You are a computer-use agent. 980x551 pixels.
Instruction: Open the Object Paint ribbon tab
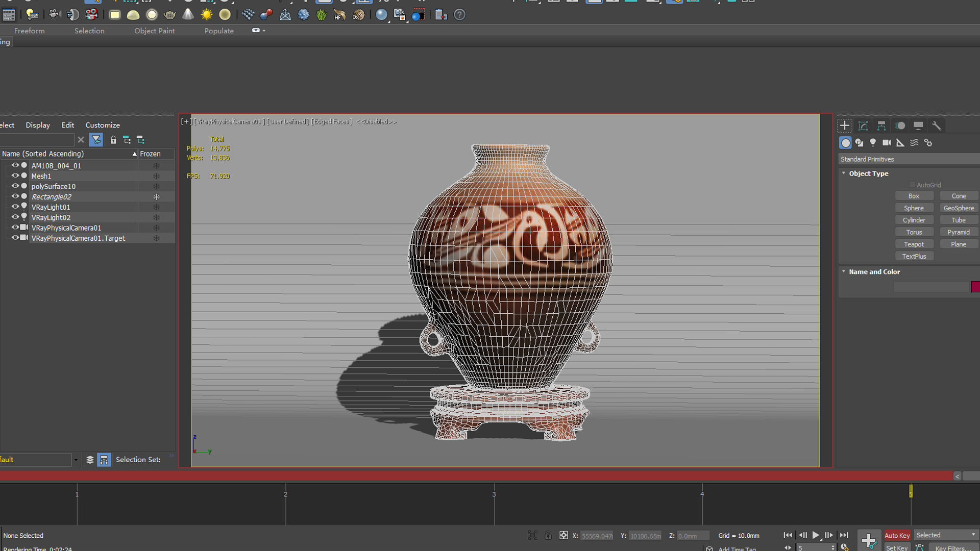pyautogui.click(x=154, y=31)
